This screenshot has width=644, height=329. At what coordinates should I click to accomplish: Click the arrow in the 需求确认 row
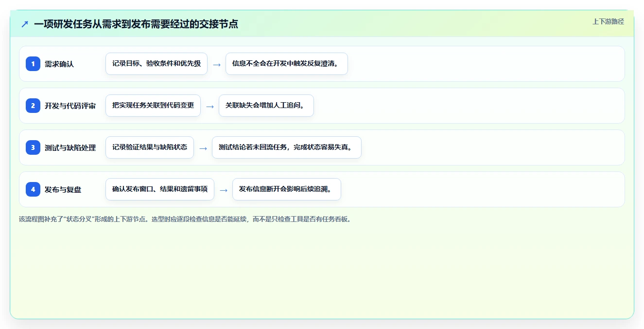tap(217, 64)
